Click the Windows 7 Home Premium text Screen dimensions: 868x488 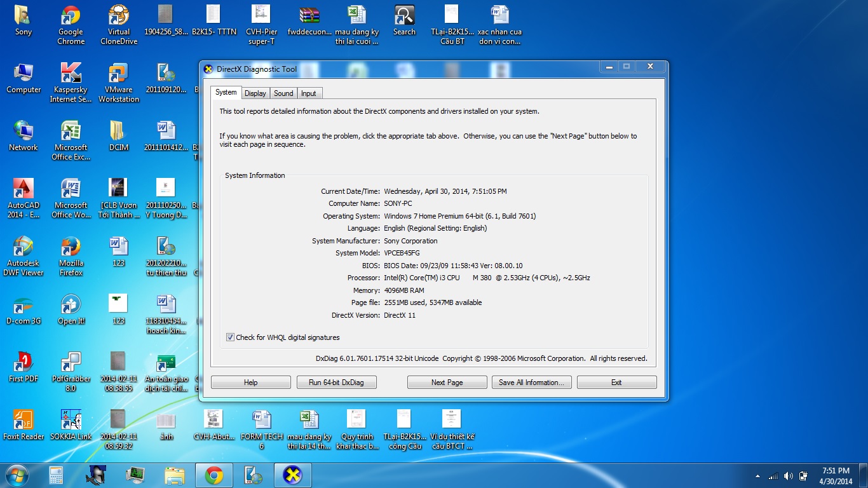tap(460, 216)
